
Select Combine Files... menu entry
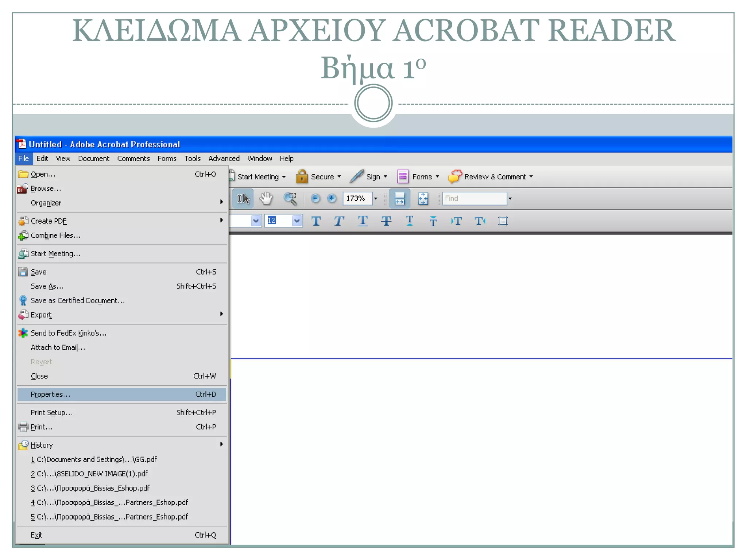coord(122,236)
